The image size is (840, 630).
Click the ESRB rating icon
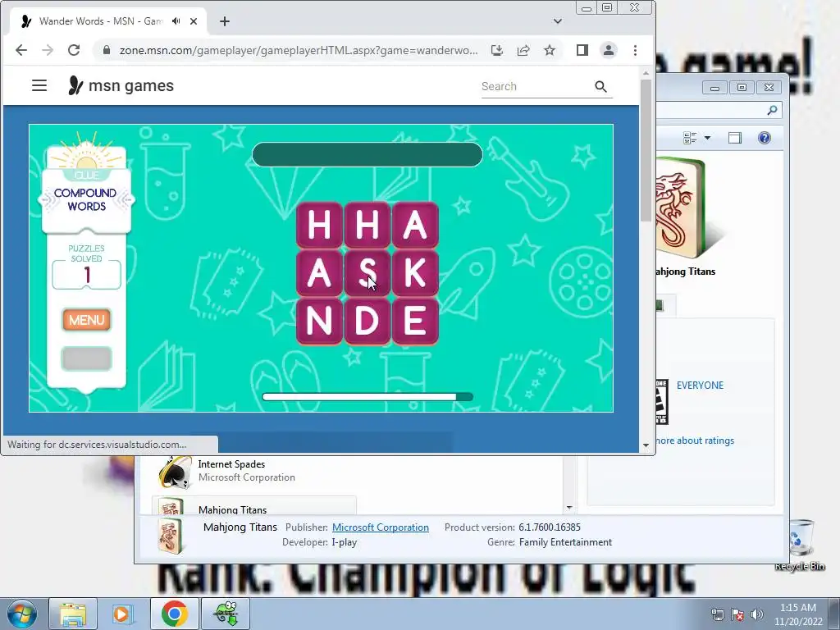point(662,402)
